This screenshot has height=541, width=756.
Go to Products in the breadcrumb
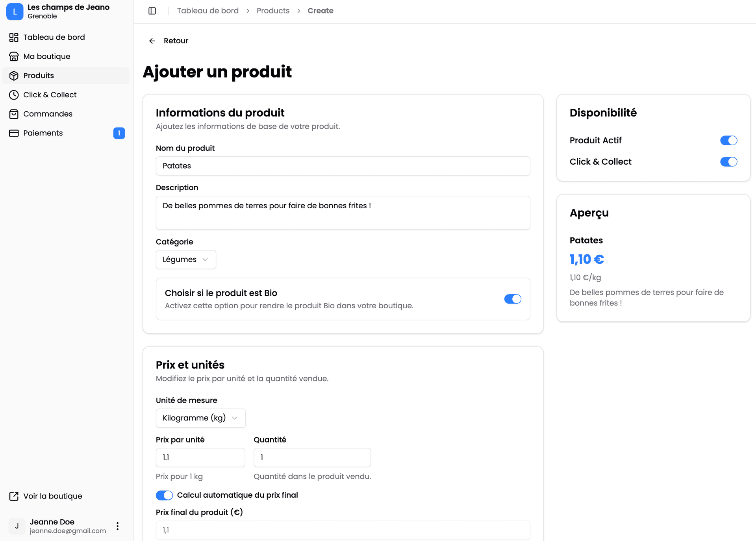click(273, 11)
